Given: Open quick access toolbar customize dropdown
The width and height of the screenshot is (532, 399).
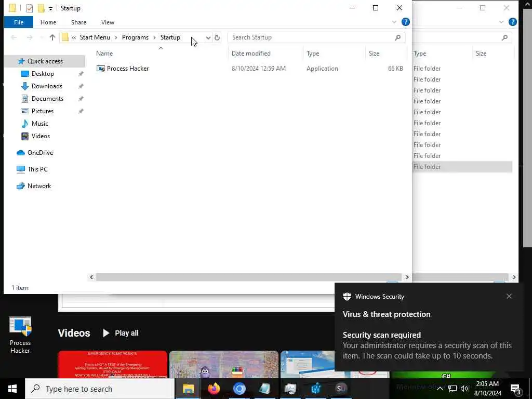Looking at the screenshot, I should (50, 8).
